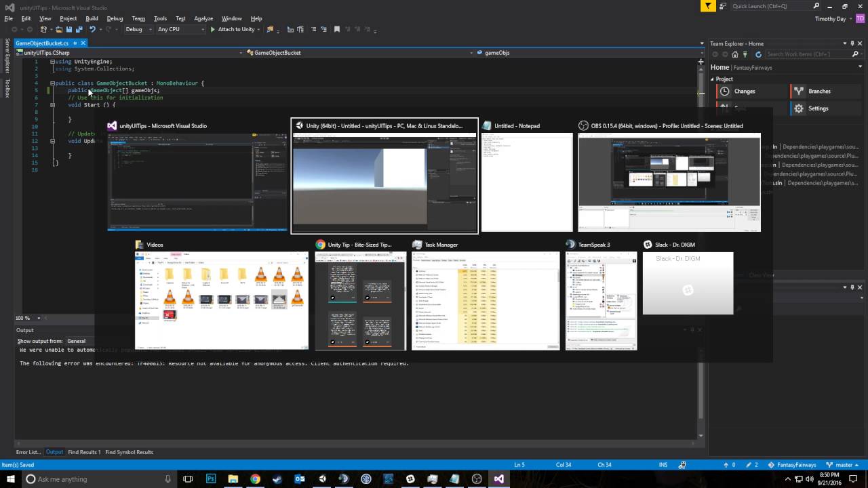The image size is (868, 488).
Task: Click the Manage Connections plug icon
Action: tap(745, 54)
